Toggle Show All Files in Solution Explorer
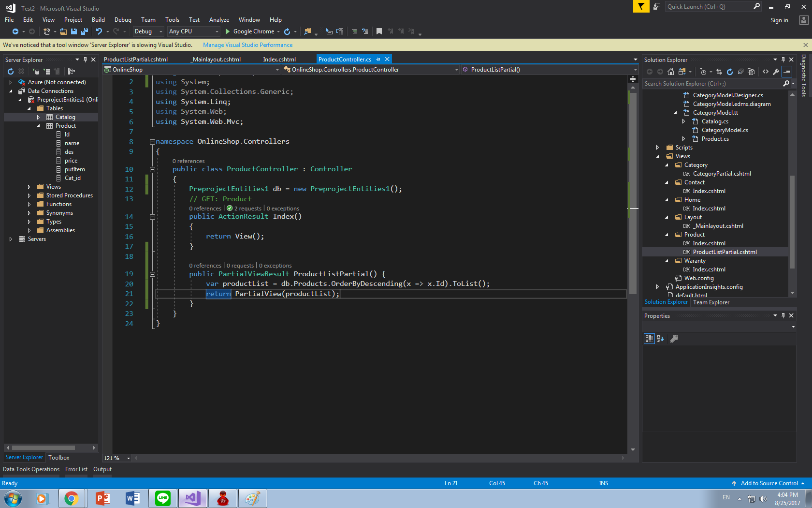812x508 pixels. coord(751,72)
